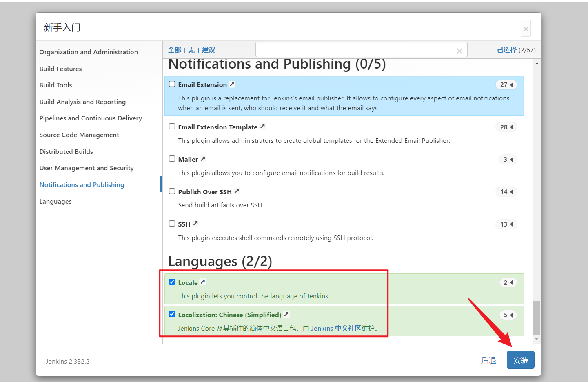Click scrollbar down arrow in plugin list

click(x=537, y=339)
